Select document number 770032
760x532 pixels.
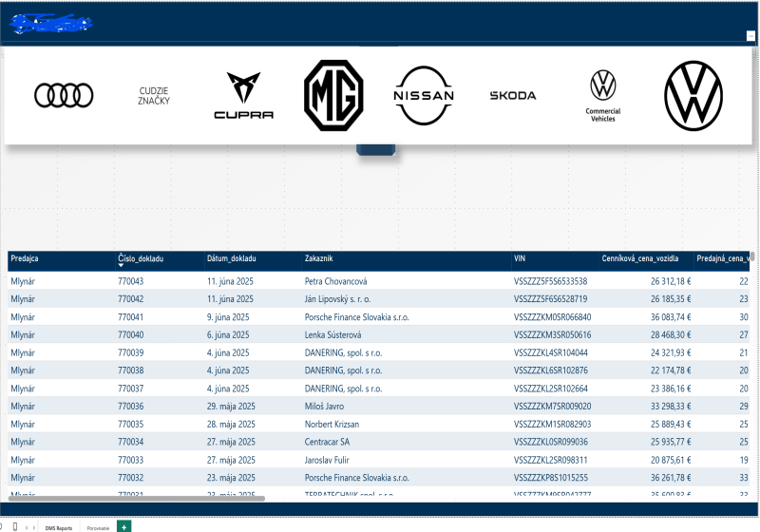point(130,478)
